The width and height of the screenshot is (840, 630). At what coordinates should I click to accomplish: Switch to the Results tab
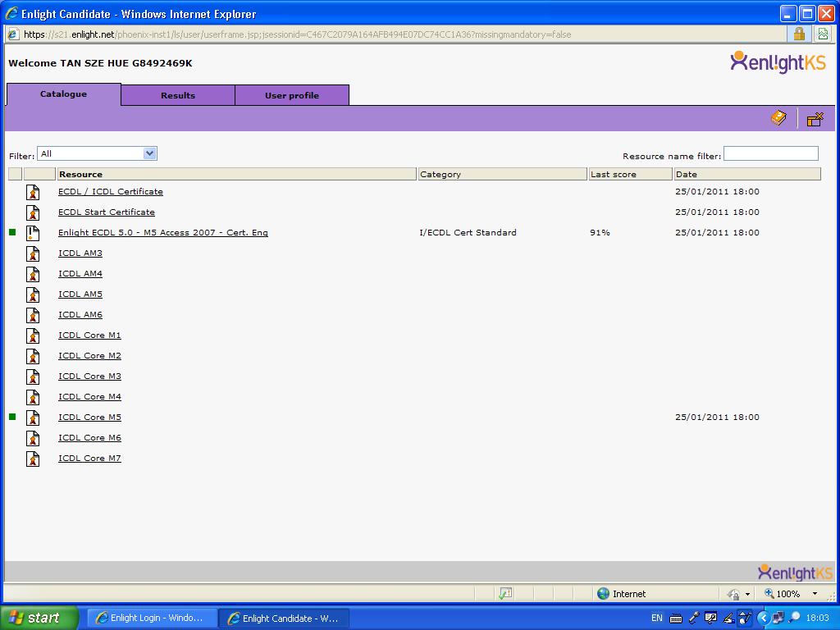pyautogui.click(x=178, y=95)
